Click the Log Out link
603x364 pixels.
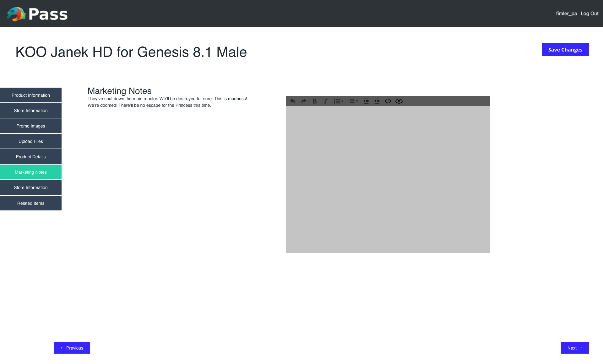pos(589,14)
